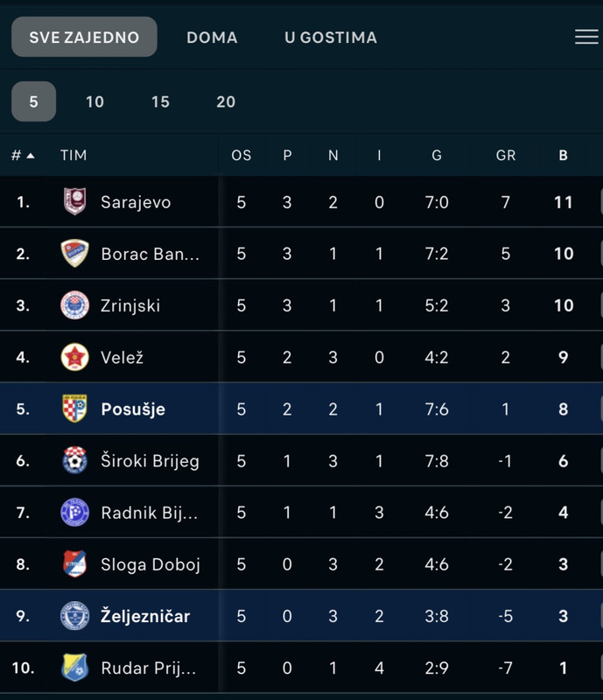Click the Rudar Prijedor crest

coord(74,668)
